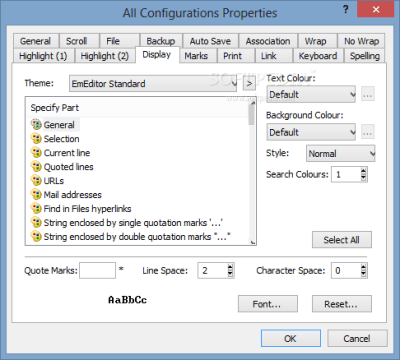Screen dimensions: 400x360
Task: Click the Display tab
Action: [x=157, y=54]
